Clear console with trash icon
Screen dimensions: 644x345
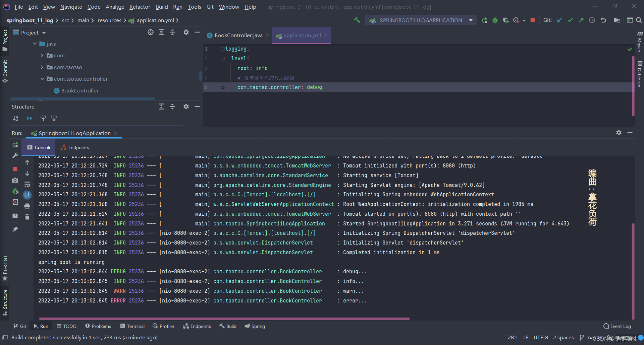[x=27, y=217]
